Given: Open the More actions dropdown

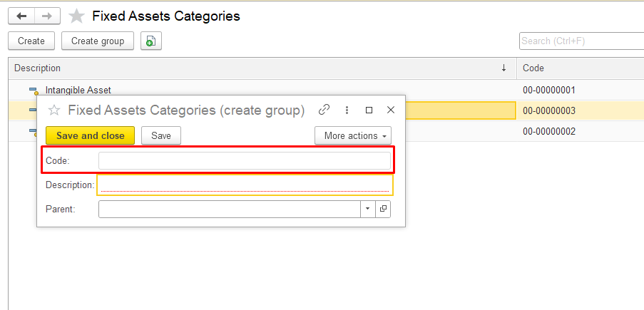Looking at the screenshot, I should 353,135.
